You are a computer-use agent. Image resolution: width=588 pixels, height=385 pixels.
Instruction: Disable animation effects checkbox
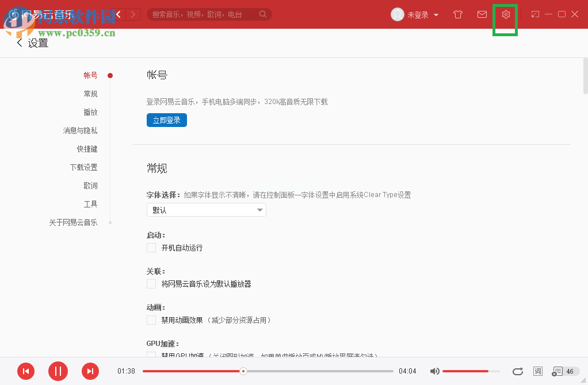pos(151,319)
